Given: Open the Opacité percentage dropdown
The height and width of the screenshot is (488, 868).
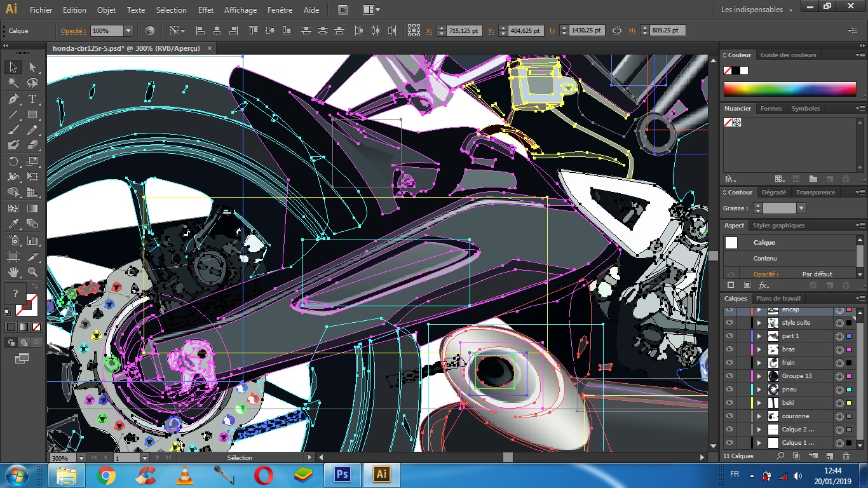Looking at the screenshot, I should click(128, 30).
